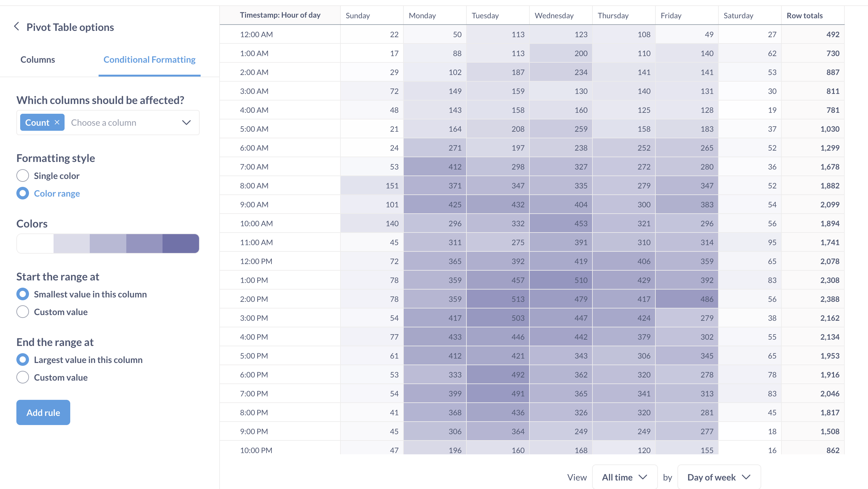Choose Custom value for range start
Viewport: 868px width, 489px height.
23,312
